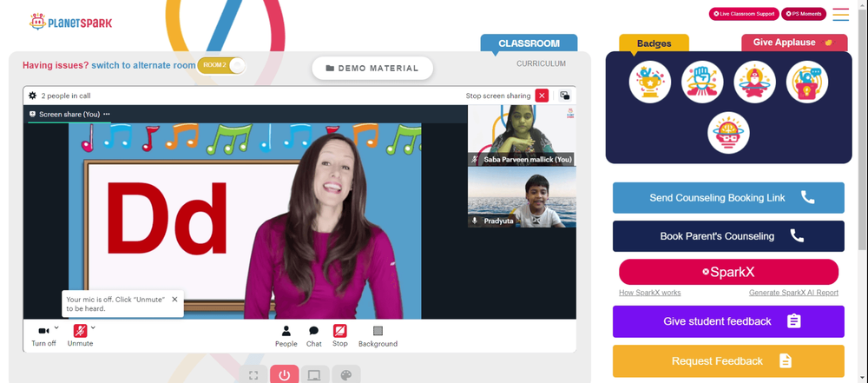This screenshot has width=868, height=383.
Task: Open Background settings
Action: point(378,336)
